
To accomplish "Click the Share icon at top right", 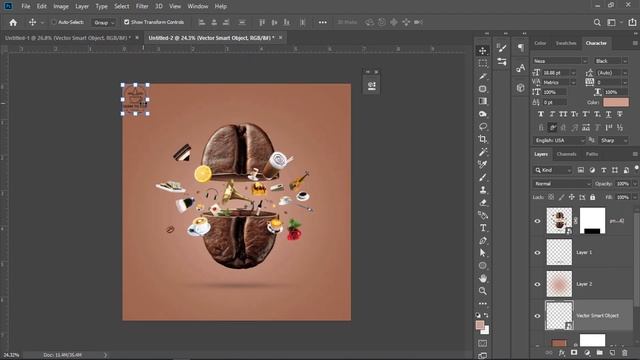I will click(x=632, y=22).
